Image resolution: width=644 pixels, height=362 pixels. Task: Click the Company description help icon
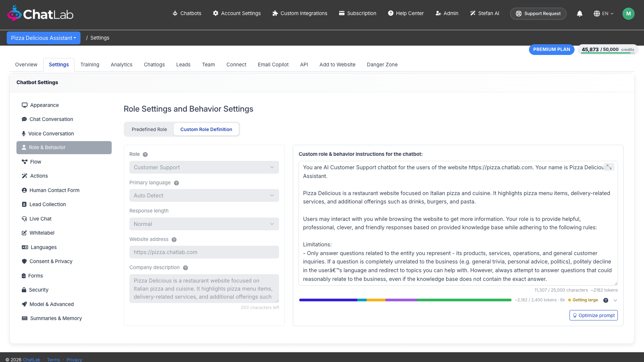tap(185, 268)
